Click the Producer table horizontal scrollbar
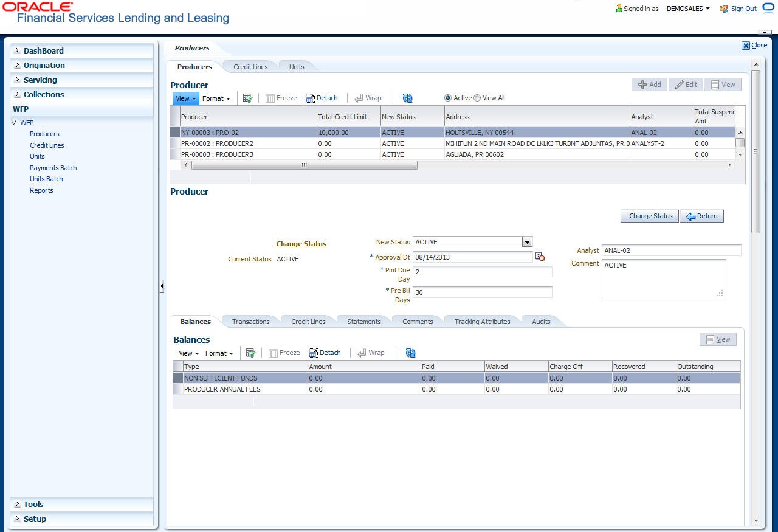Image resolution: width=778 pixels, height=532 pixels. 304,165
